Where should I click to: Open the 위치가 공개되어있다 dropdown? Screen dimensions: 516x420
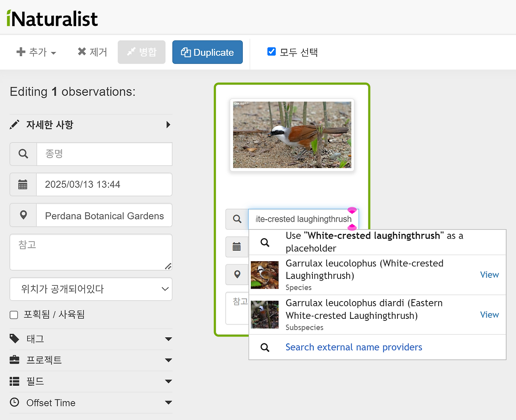[91, 289]
